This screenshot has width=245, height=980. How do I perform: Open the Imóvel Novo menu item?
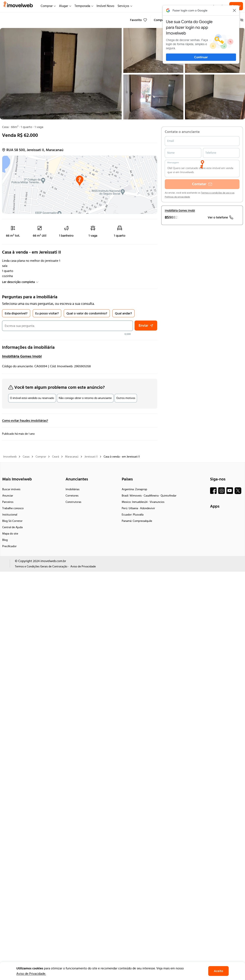point(105,6)
